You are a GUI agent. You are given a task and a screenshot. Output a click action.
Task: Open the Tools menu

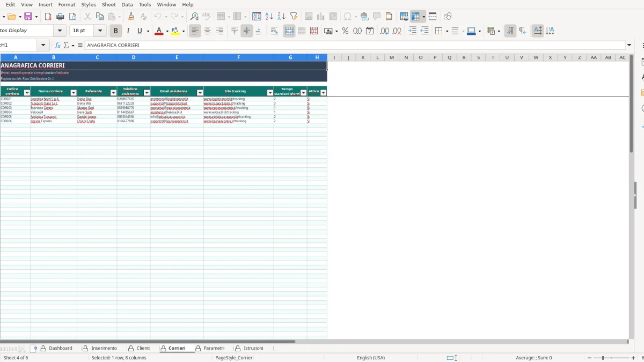point(145,4)
